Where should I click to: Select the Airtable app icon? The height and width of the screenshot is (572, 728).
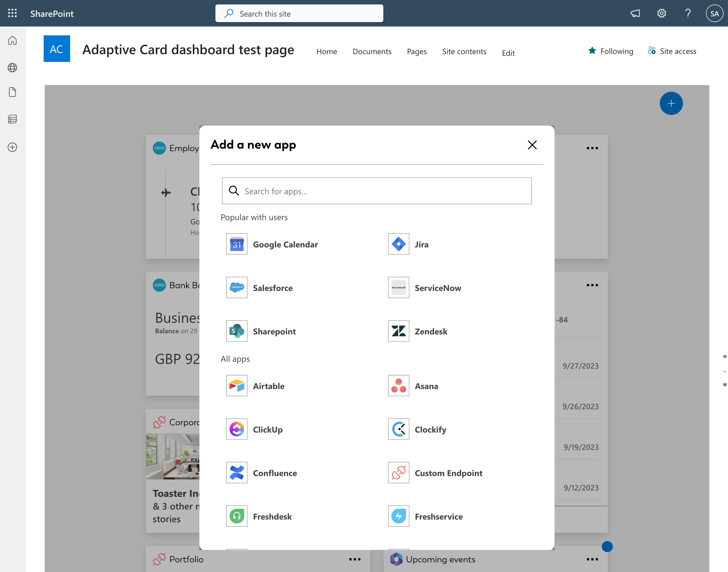click(x=237, y=386)
